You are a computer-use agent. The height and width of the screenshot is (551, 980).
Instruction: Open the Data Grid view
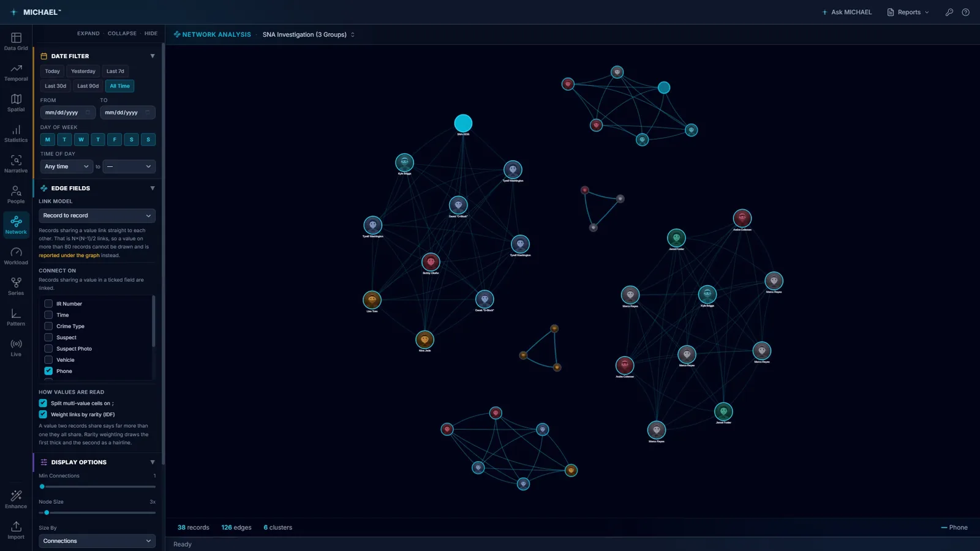[16, 41]
